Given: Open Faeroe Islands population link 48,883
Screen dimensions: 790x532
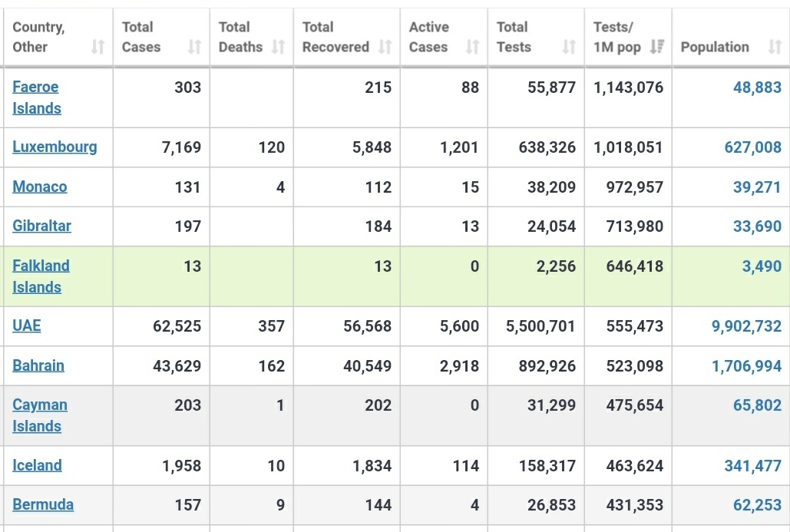Looking at the screenshot, I should tap(757, 88).
